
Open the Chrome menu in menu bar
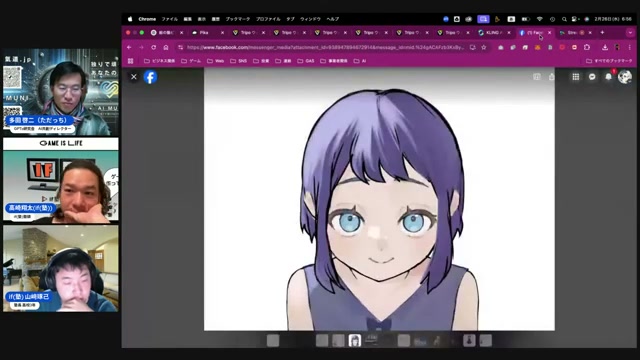point(147,19)
